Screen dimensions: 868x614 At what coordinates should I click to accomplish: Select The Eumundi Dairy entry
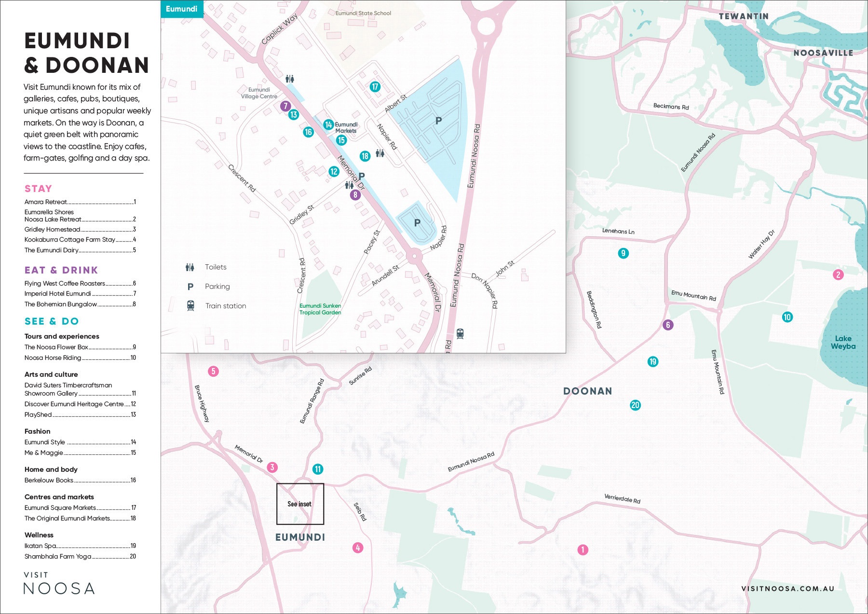point(80,250)
